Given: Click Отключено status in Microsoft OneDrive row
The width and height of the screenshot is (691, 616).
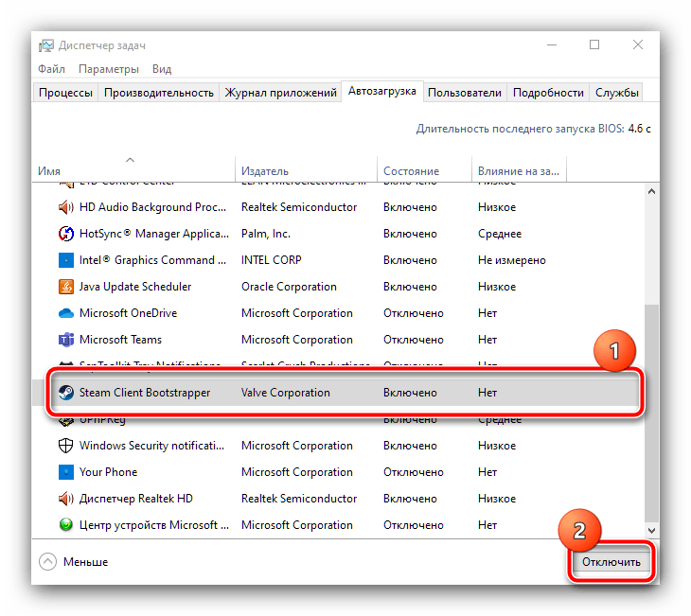Looking at the screenshot, I should (x=413, y=313).
